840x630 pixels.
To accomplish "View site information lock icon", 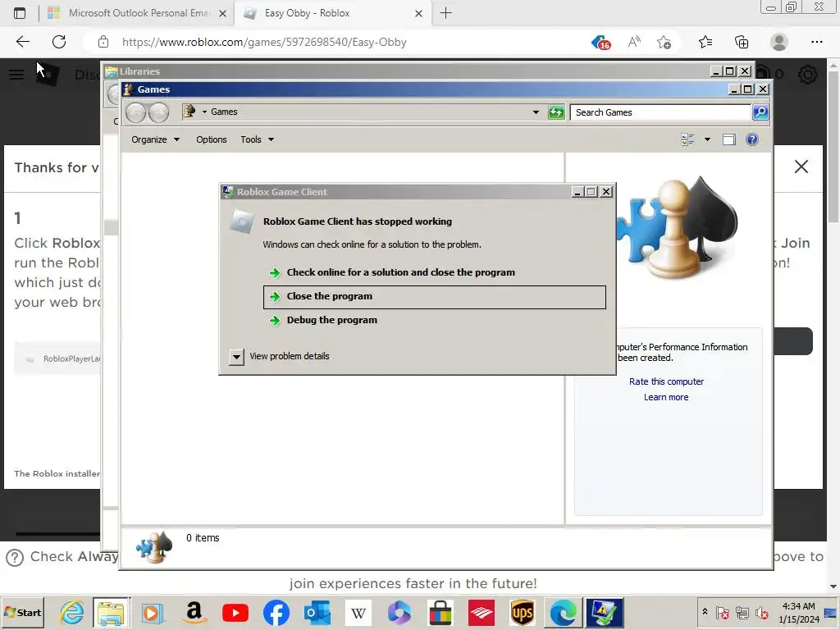I will pyautogui.click(x=103, y=42).
